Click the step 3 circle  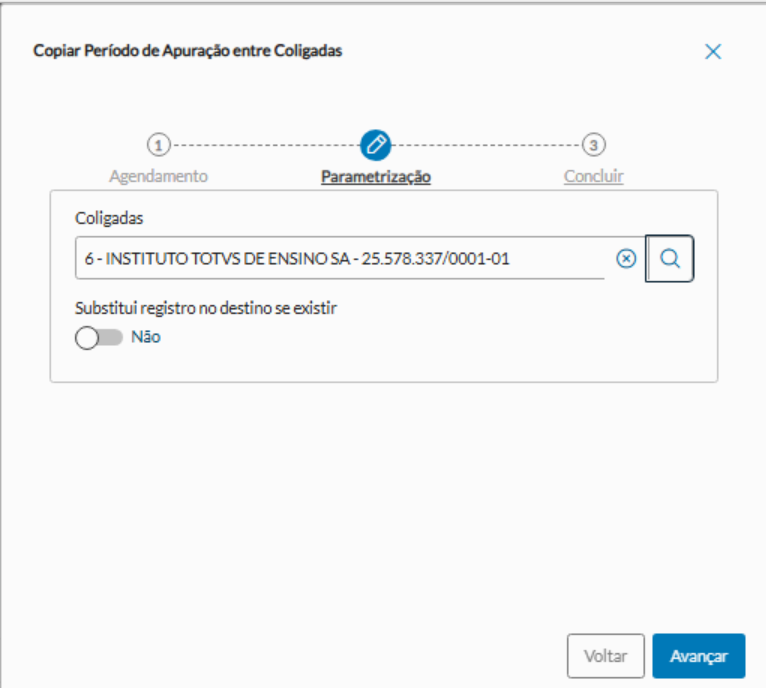(594, 145)
